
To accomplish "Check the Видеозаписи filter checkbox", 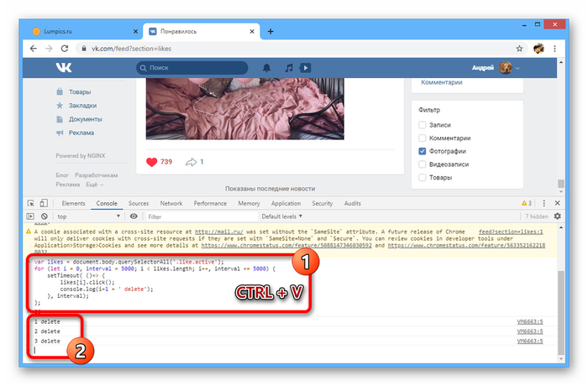I will [423, 165].
